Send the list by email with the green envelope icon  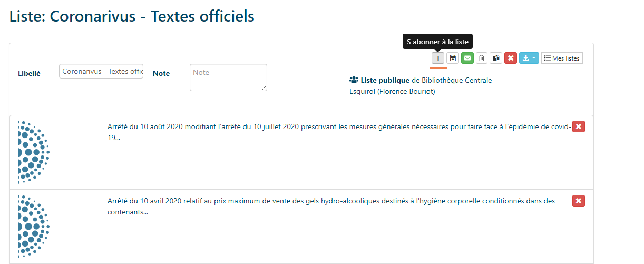(467, 58)
